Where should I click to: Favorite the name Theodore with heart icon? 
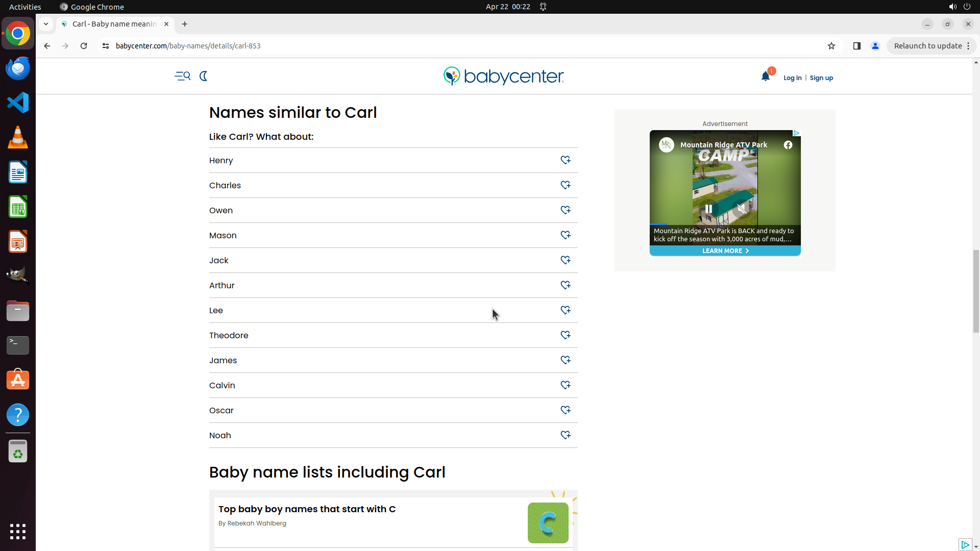pos(565,335)
